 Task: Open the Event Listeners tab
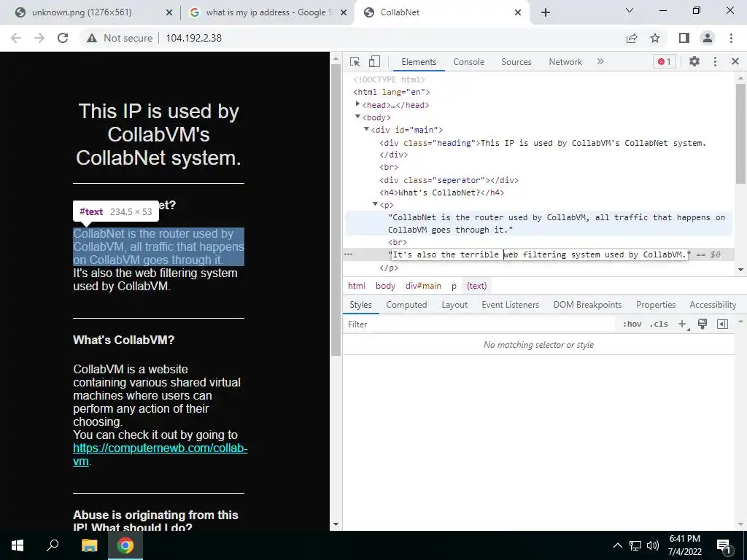coord(510,305)
